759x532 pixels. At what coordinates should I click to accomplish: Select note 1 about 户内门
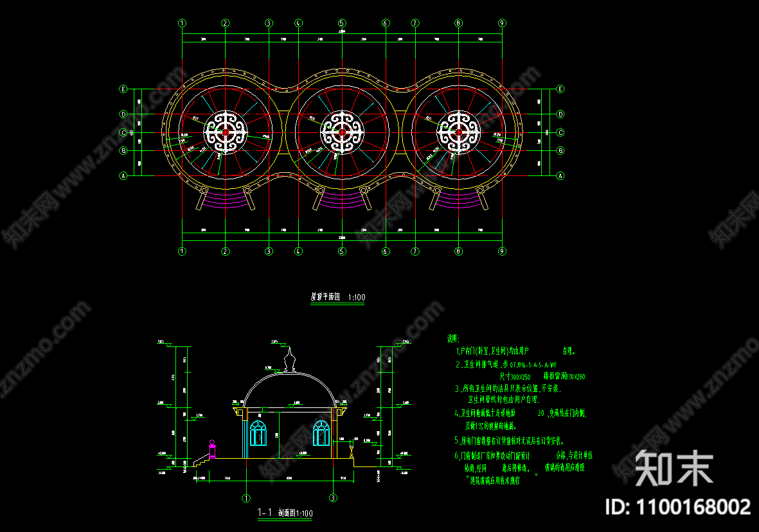point(515,350)
